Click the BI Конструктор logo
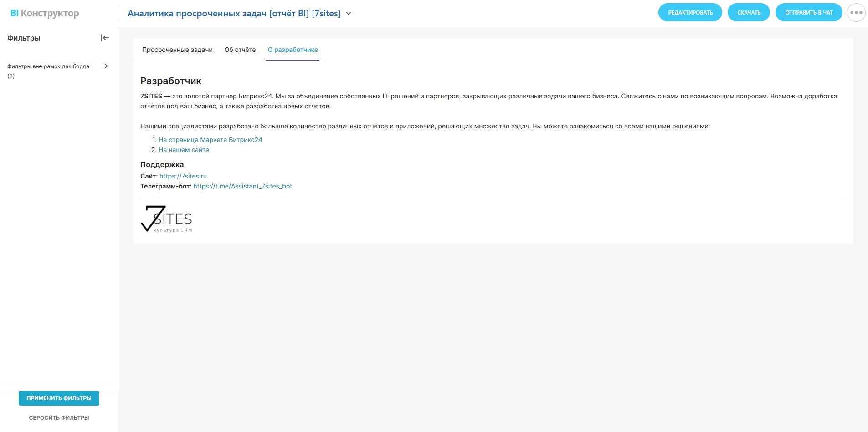This screenshot has height=432, width=868. 45,13
